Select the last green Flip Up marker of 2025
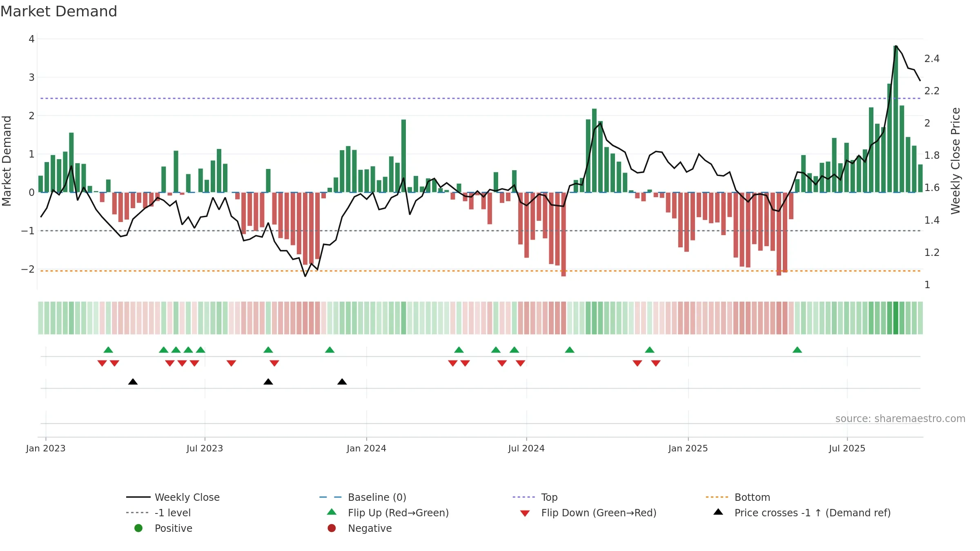Viewport: 980px width, 551px height. [797, 350]
